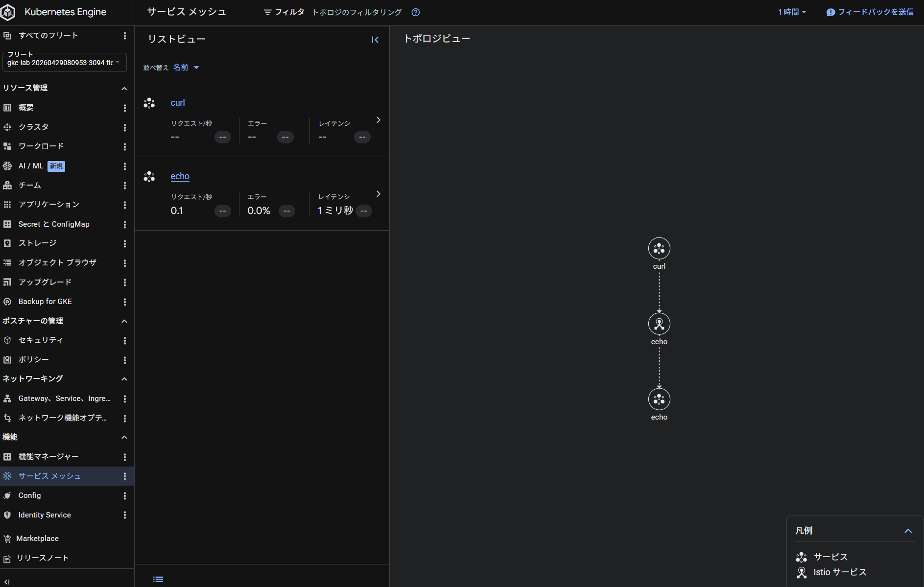This screenshot has width=924, height=587.
Task: Click the echo 0.1 requests per second value
Action: point(177,211)
